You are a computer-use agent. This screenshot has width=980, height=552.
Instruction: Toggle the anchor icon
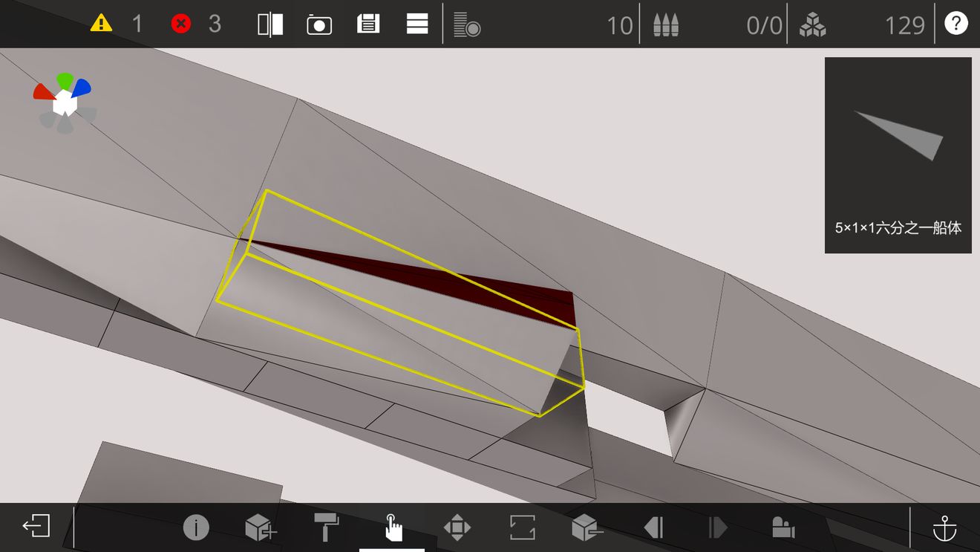click(x=944, y=527)
